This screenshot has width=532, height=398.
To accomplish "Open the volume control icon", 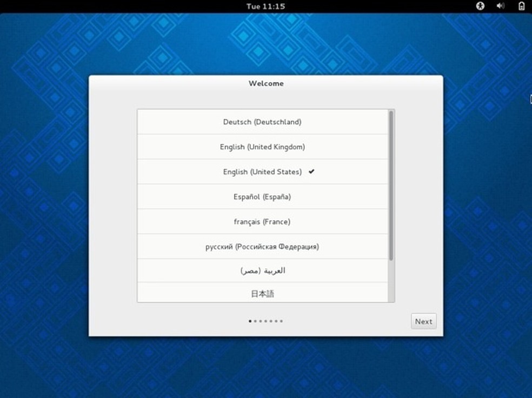I will (501, 6).
